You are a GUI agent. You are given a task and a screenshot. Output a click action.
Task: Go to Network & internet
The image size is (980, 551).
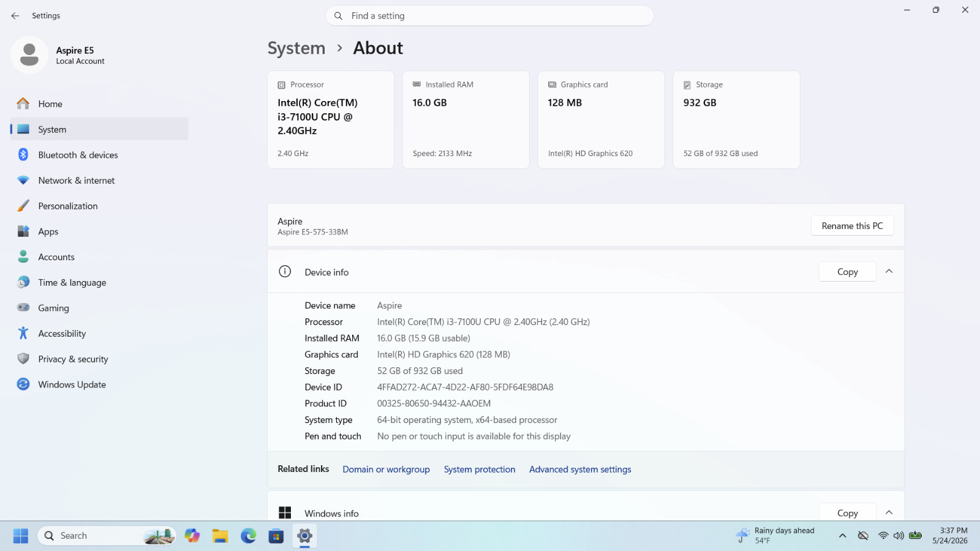click(x=99, y=181)
